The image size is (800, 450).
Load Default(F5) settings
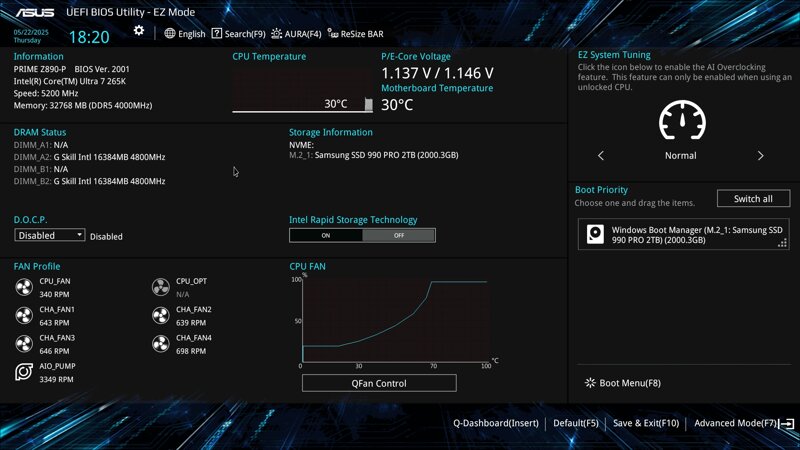coord(576,423)
